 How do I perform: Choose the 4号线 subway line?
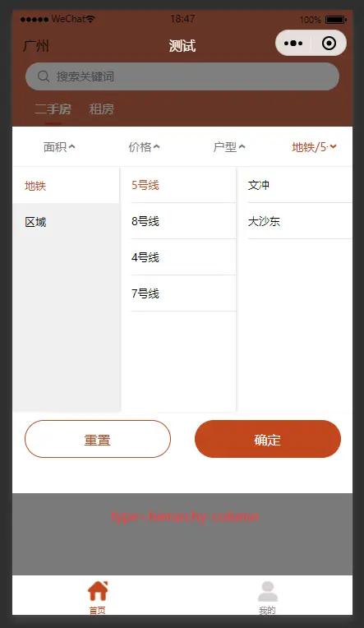coord(183,257)
